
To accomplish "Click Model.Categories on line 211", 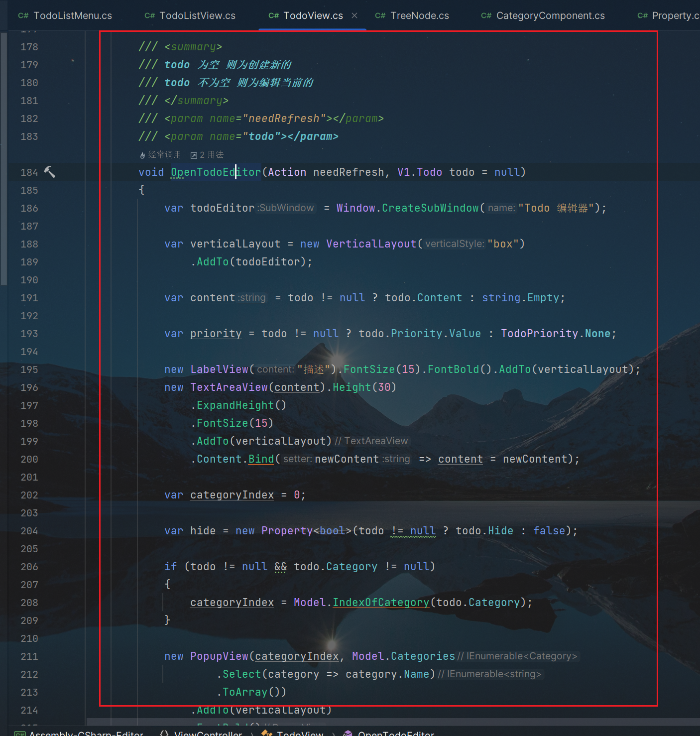I will point(403,656).
